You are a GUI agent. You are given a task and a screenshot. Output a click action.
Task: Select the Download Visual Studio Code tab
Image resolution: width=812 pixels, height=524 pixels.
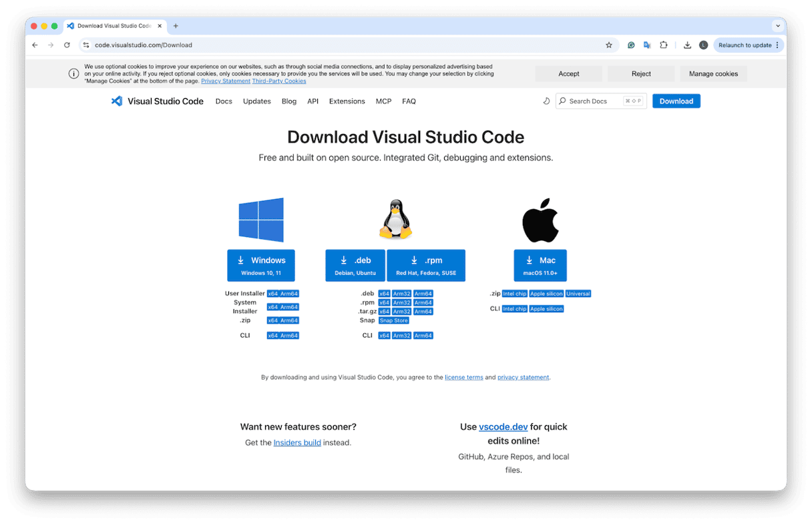(114, 26)
